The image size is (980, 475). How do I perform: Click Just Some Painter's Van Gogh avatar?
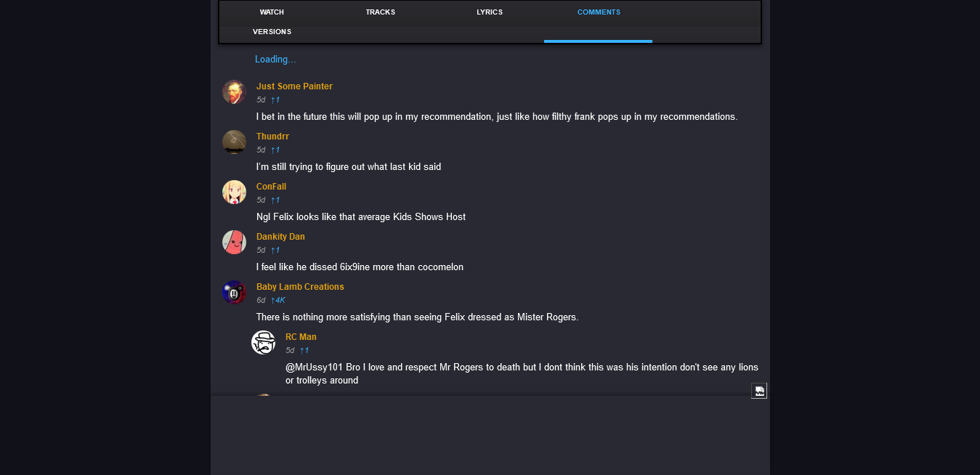tap(234, 92)
